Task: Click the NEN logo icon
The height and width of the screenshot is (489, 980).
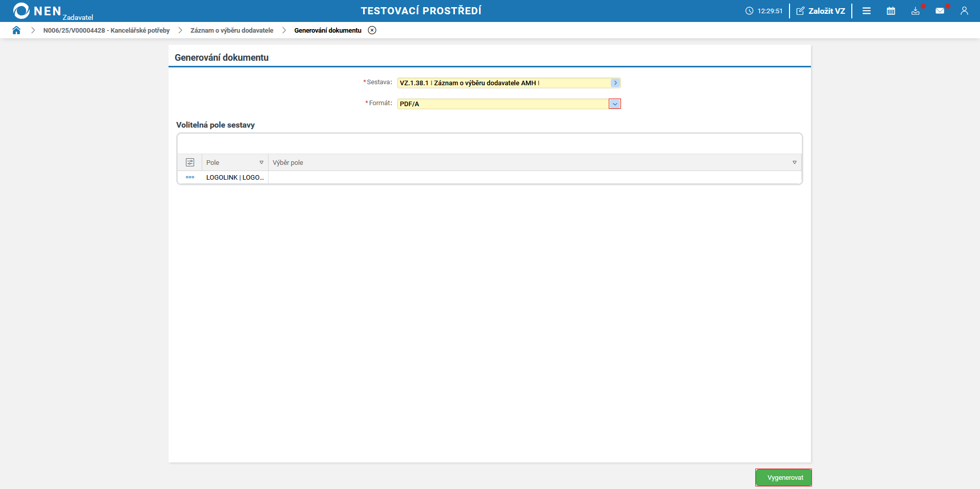Action: (21, 11)
